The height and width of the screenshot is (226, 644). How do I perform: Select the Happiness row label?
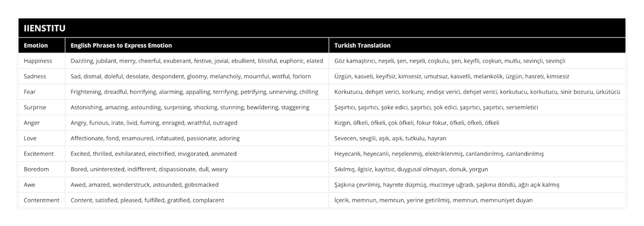click(x=39, y=61)
